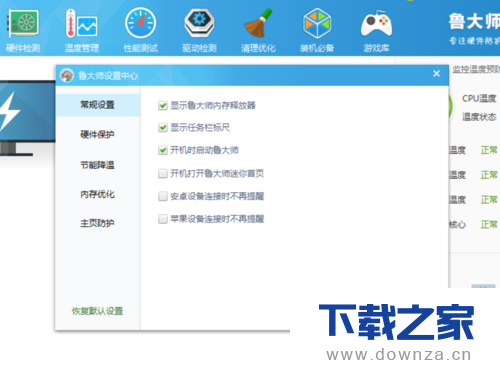Enable 开机打开鲁大师迷你首页 checkbox
Screen dimensions: 500x373
pyautogui.click(x=163, y=173)
